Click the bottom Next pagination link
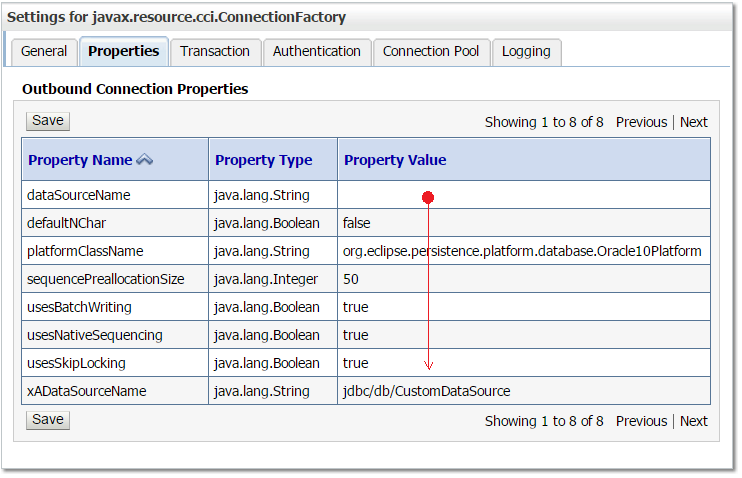Image resolution: width=742 pixels, height=478 pixels. pos(693,421)
